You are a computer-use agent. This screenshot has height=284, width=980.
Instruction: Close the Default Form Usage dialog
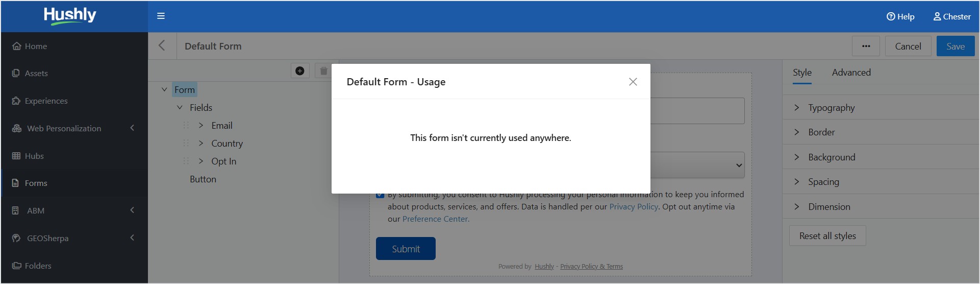tap(633, 82)
